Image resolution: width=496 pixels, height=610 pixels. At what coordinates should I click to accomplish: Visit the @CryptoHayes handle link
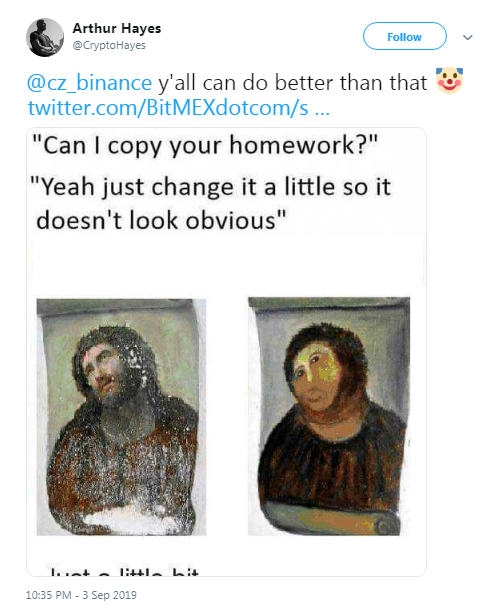[x=109, y=45]
